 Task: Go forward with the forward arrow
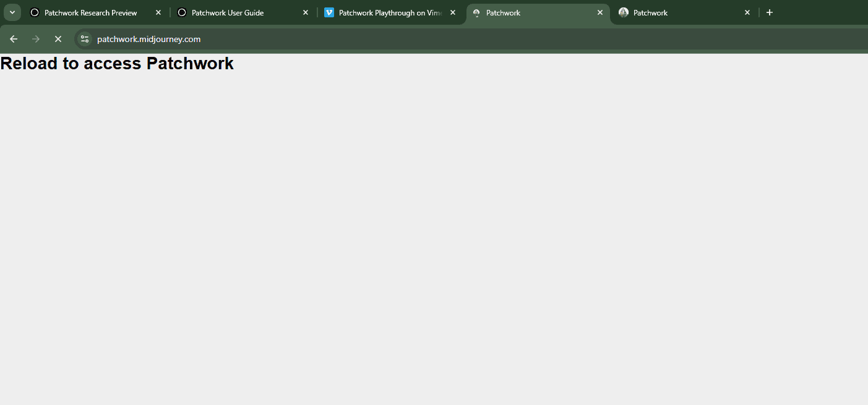click(x=36, y=39)
